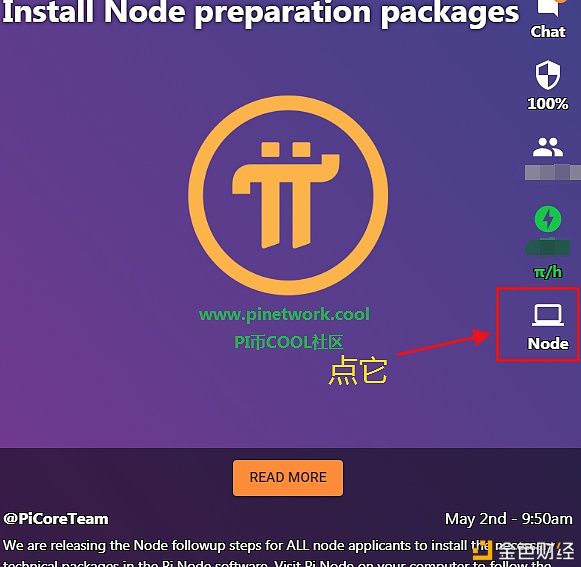Open the Chat speech bubble icon
Viewport: 581px width, 567px height.
pos(548,7)
